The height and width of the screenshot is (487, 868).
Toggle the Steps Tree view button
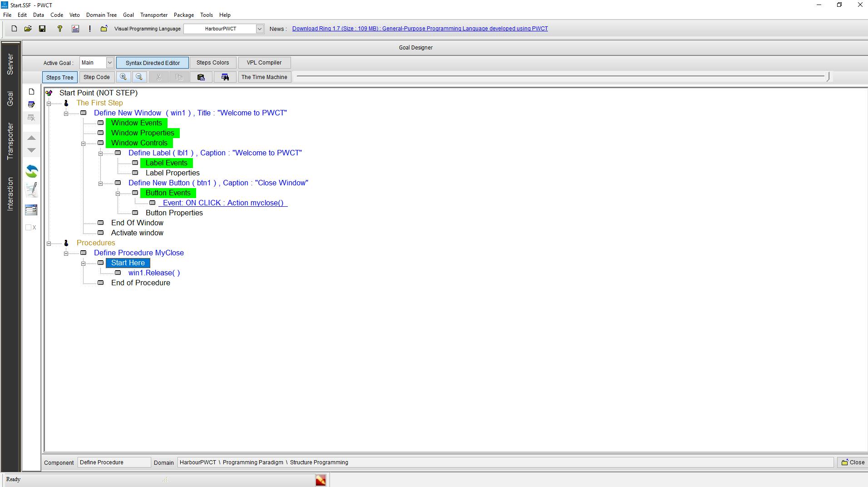(60, 77)
